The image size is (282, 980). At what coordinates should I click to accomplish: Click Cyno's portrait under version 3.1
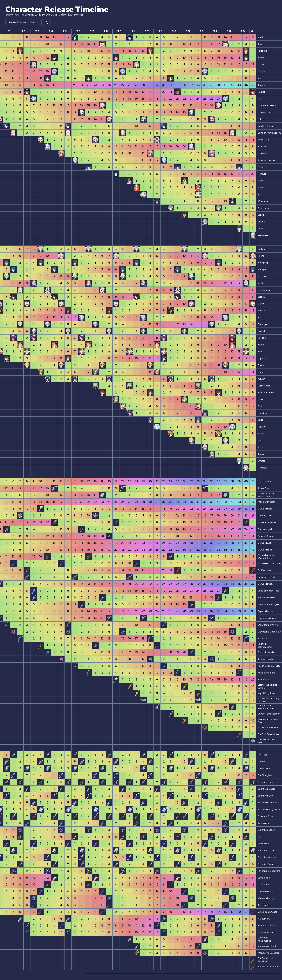[129, 181]
